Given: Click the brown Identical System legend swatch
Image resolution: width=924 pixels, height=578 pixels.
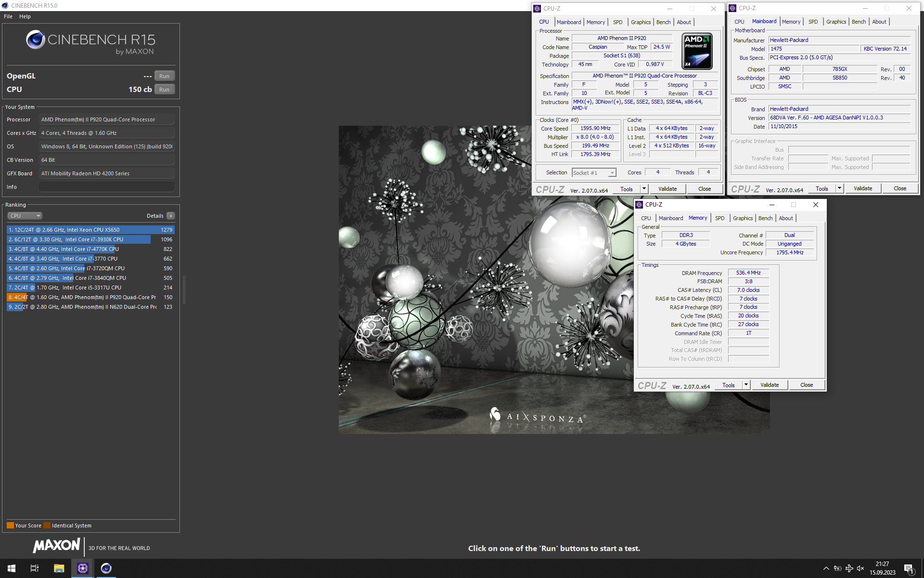Looking at the screenshot, I should coord(47,525).
